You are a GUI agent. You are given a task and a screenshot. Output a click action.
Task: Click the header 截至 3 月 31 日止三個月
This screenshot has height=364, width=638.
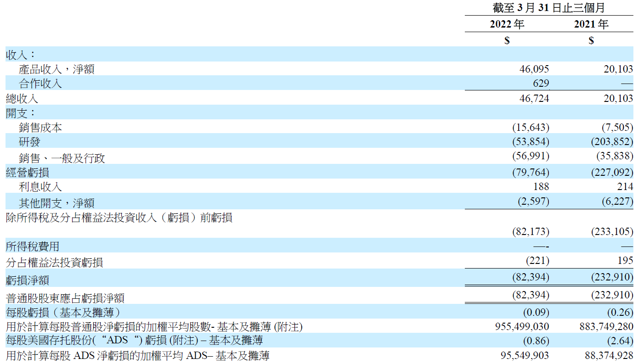548,8
